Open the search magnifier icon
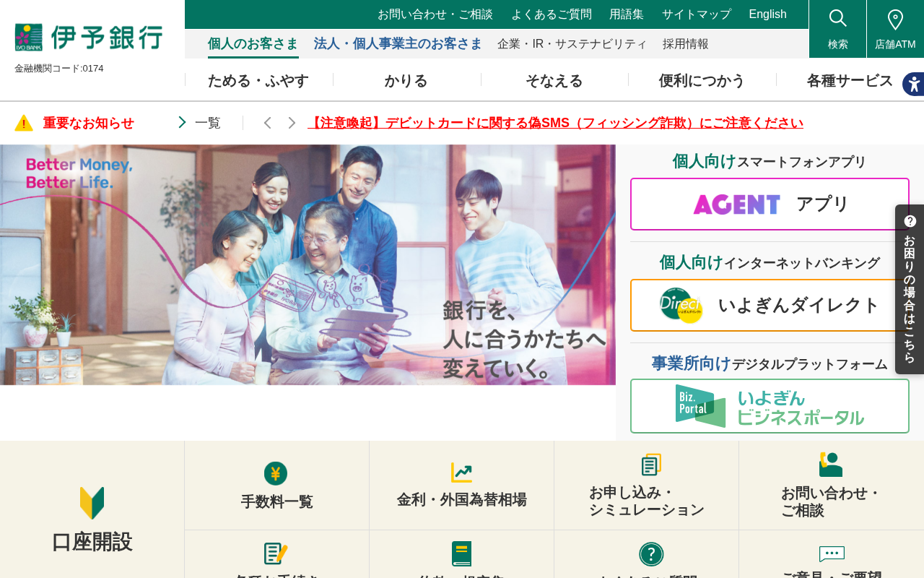 click(837, 19)
